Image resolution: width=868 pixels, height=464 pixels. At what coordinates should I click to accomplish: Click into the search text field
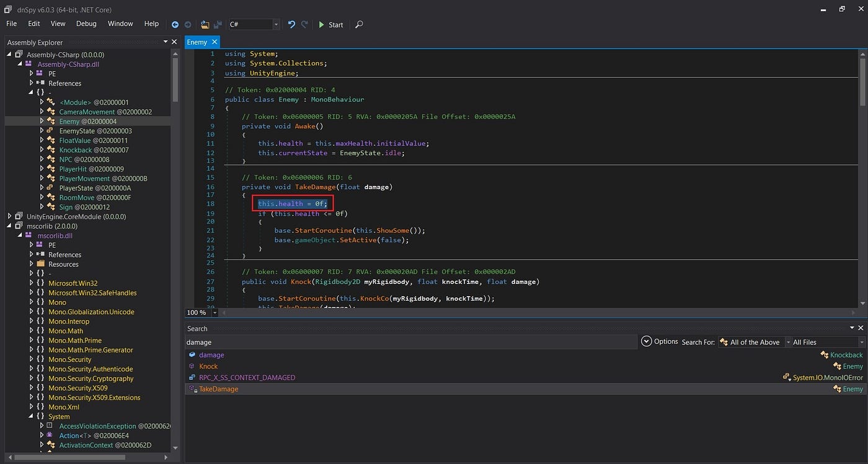409,342
